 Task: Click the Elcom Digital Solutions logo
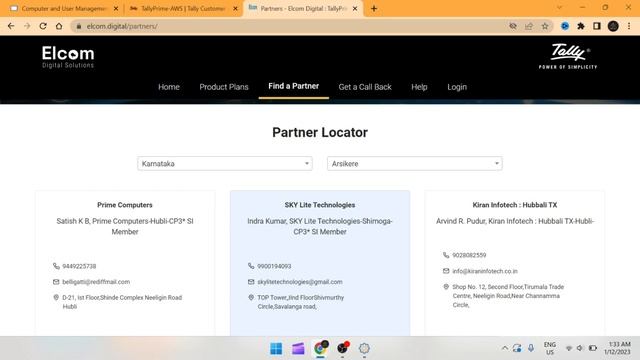click(x=68, y=57)
